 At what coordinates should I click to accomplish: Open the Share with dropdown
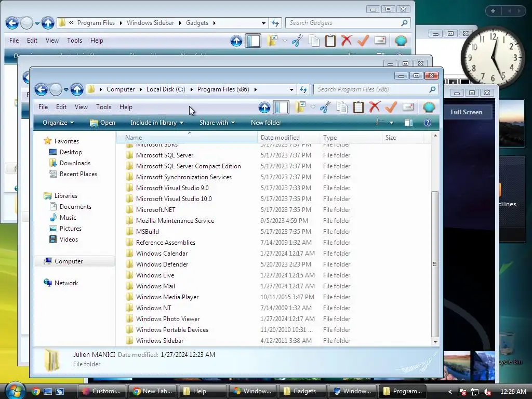pos(217,123)
